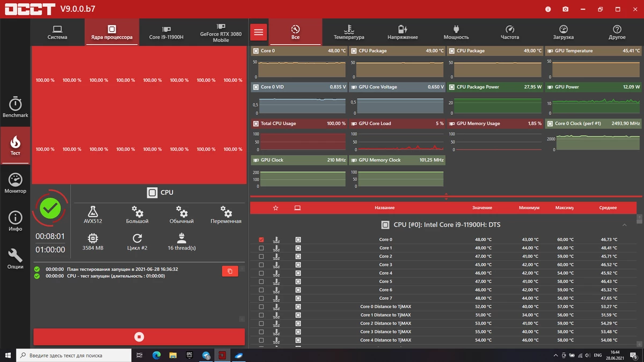This screenshot has height=362, width=644.
Task: Open the info icon in title bar
Action: coord(548,9)
